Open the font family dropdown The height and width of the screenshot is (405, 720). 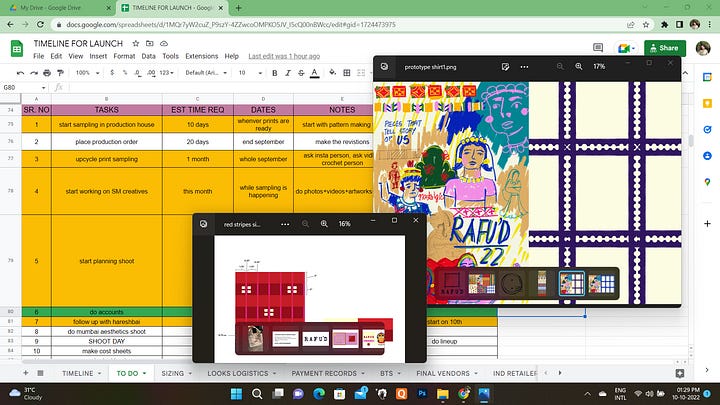point(206,73)
